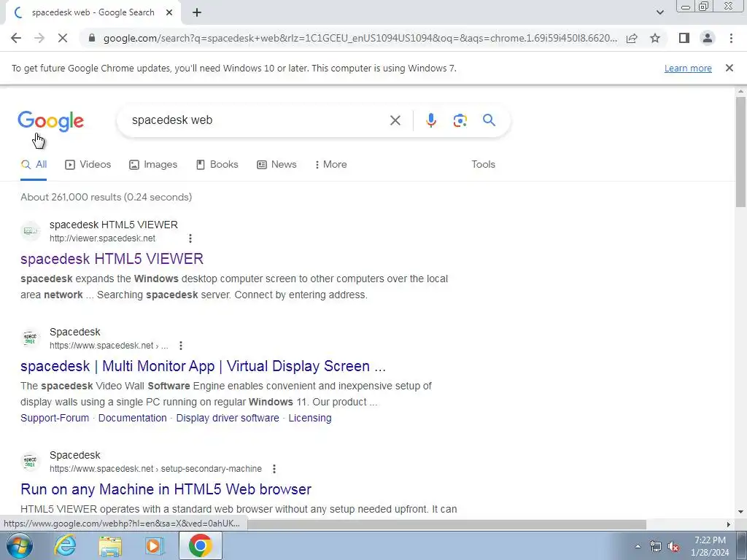747x560 pixels.
Task: Click the Chrome taskbar icon
Action: [201, 546]
